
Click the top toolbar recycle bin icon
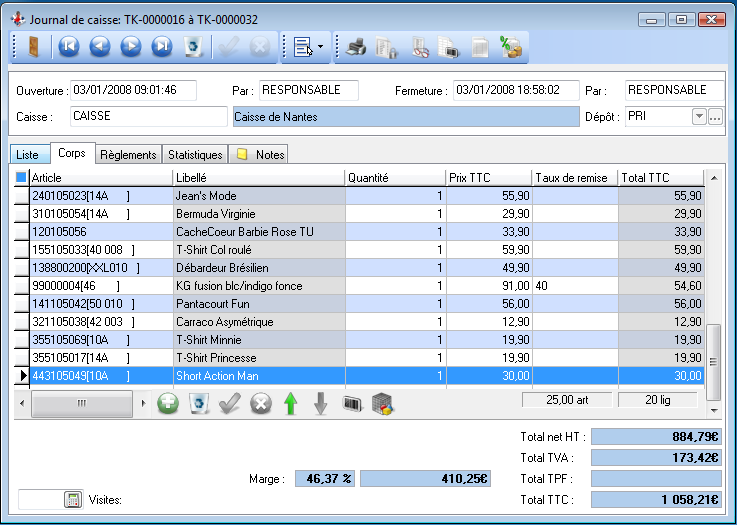click(193, 47)
